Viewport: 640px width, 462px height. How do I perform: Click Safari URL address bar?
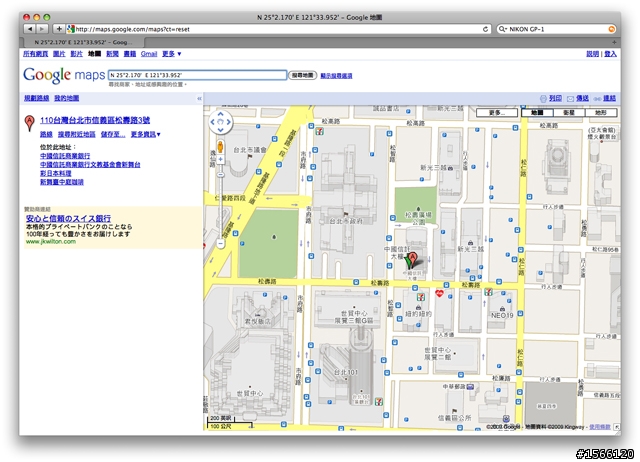pyautogui.click(x=278, y=29)
